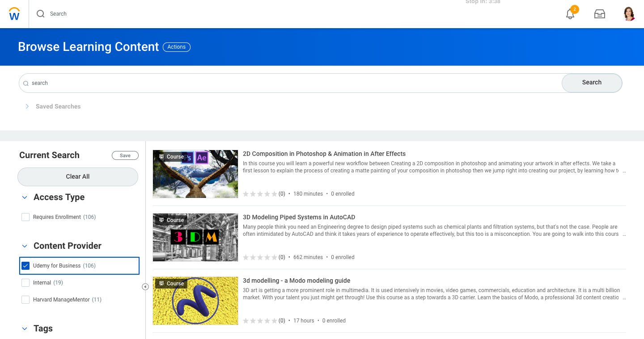
Task: Click the Course type icon on the Photoshop course
Action: [x=162, y=156]
